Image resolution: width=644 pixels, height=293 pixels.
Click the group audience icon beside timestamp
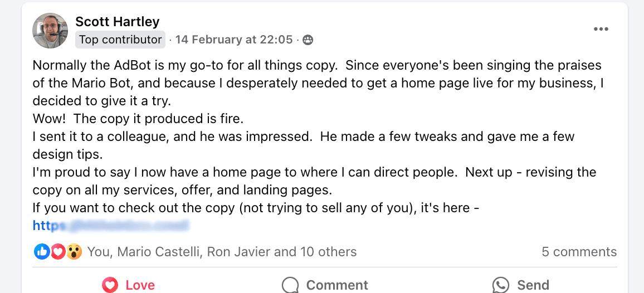click(x=308, y=40)
